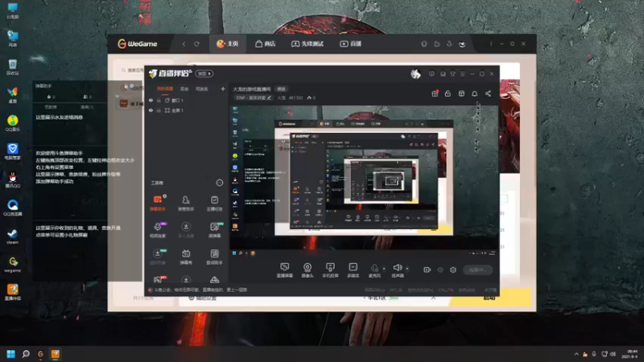The image size is (644, 362).
Task: Click the share icon in streaming app
Action: [488, 93]
